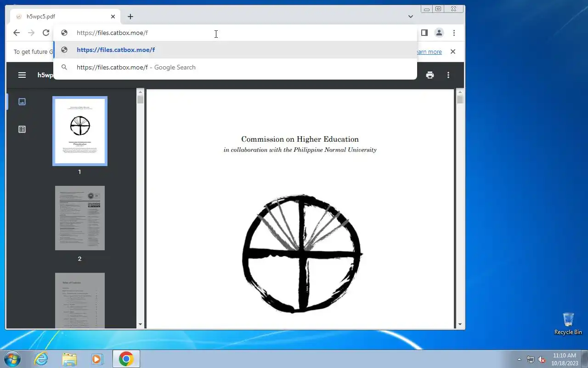
Task: Click the document scrollbar down arrow
Action: coord(460,325)
